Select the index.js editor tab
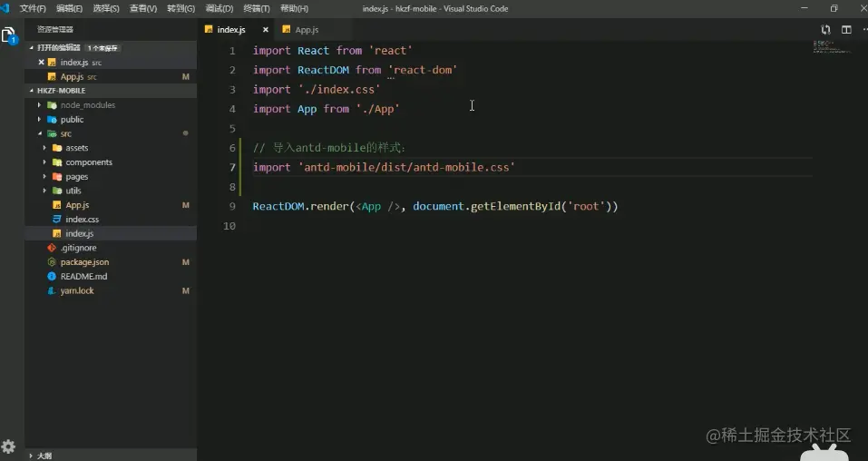The image size is (868, 461). 235,30
